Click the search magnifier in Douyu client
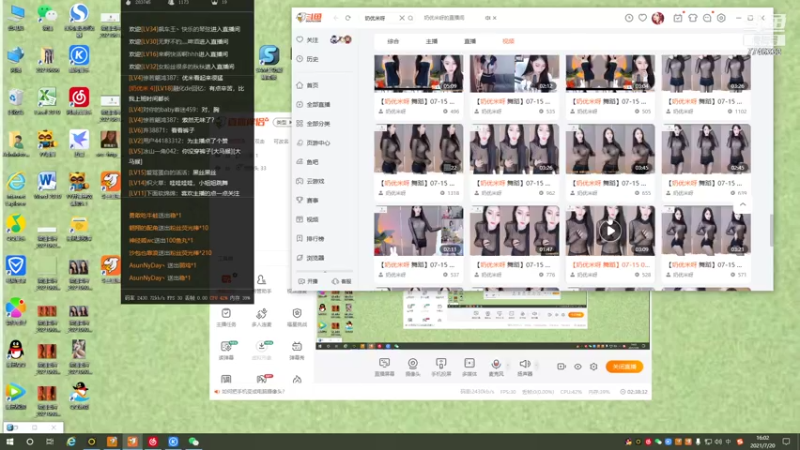 (410, 18)
